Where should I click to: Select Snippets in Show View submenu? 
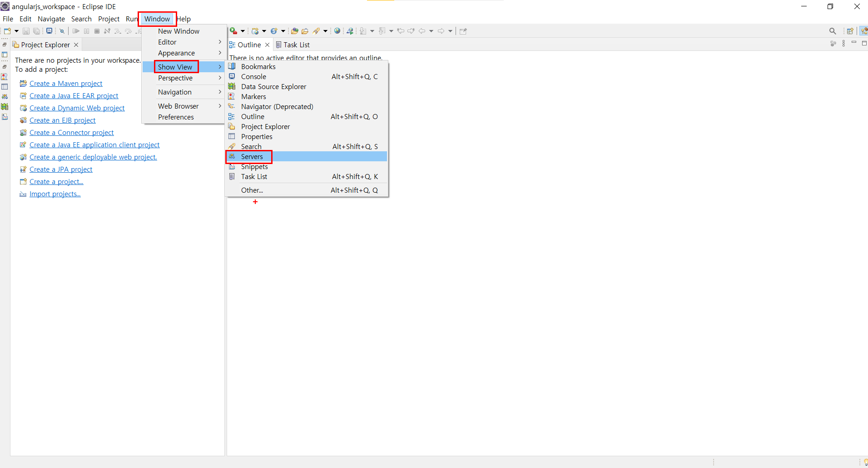coord(307,166)
